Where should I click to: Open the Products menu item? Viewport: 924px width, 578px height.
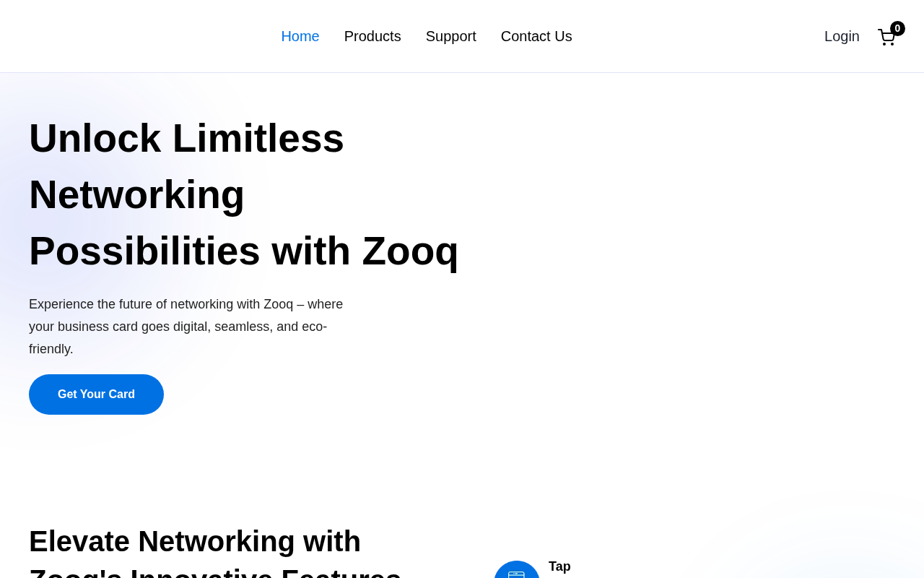pyautogui.click(x=372, y=36)
